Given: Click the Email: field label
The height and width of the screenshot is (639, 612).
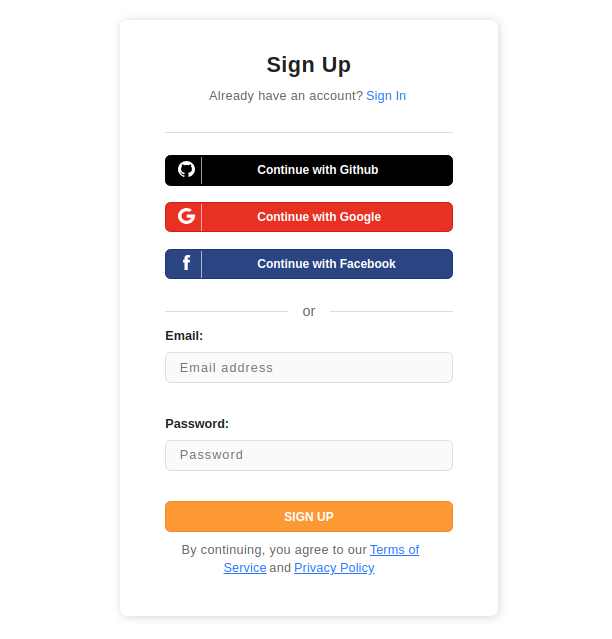Looking at the screenshot, I should click(184, 336).
